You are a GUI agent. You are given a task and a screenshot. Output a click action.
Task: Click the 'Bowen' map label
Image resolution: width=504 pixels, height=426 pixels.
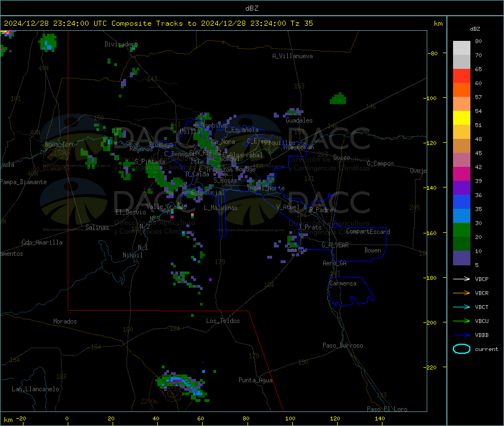(373, 250)
